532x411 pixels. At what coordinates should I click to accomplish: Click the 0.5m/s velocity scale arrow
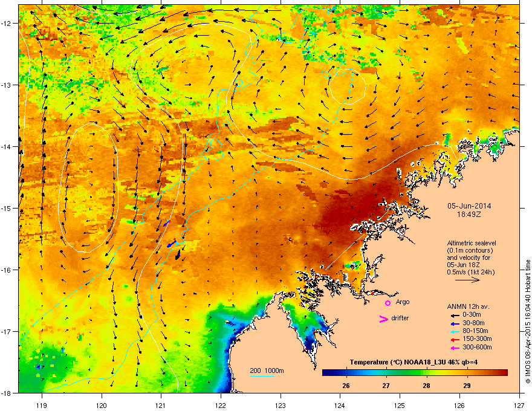pos(467,280)
